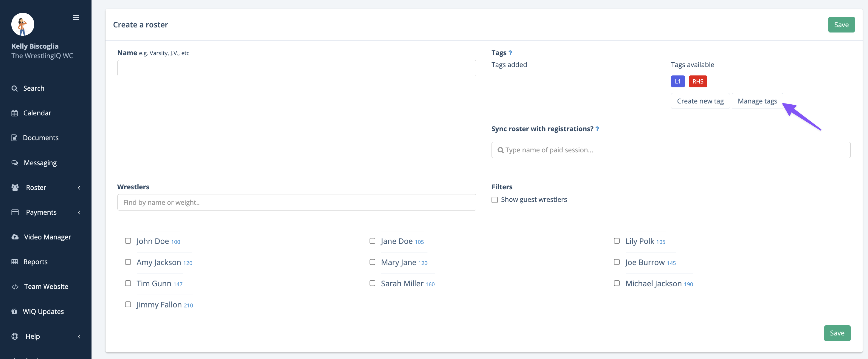Open Messaging in sidebar menu
This screenshot has width=868, height=359.
pos(40,163)
